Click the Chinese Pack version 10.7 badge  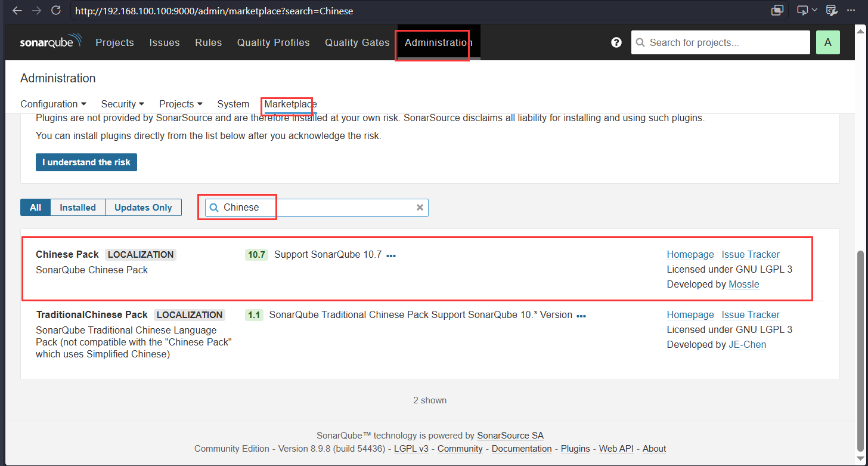click(x=256, y=255)
